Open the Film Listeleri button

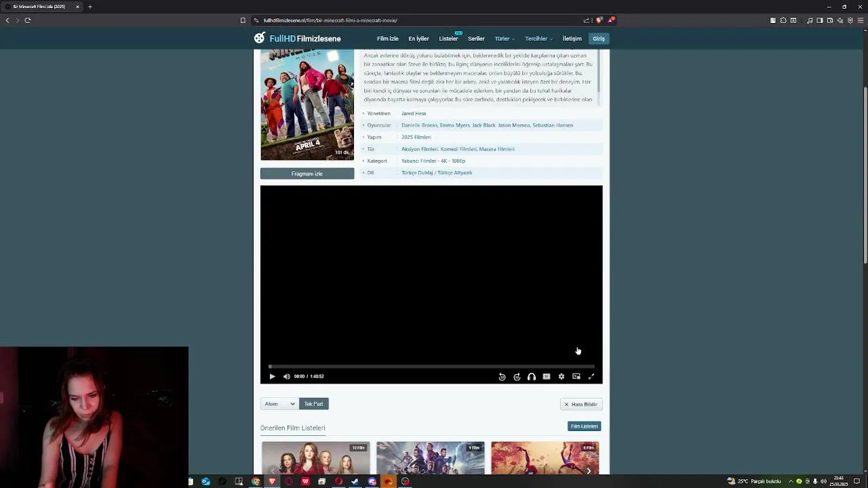(584, 426)
